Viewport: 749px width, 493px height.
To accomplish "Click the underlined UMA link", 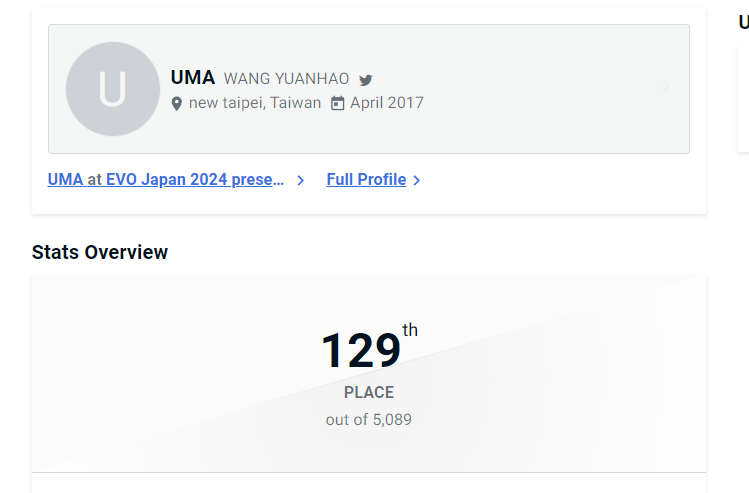I will point(65,180).
